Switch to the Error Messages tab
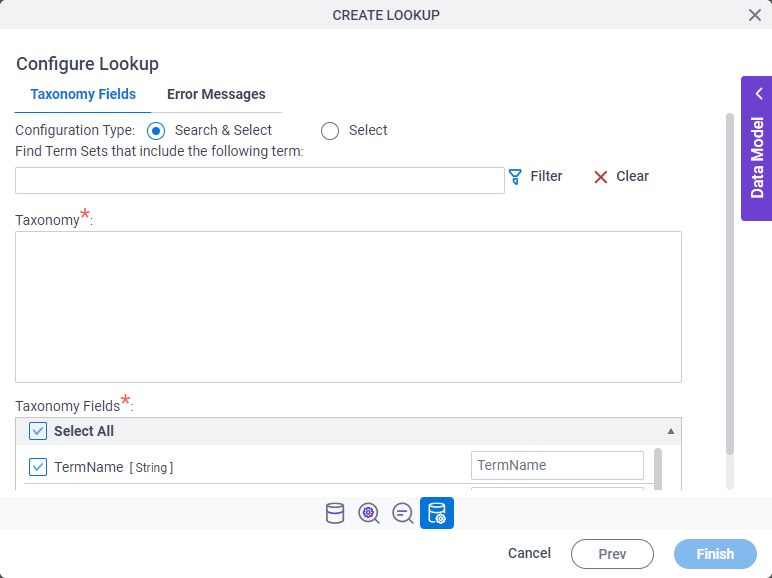 [x=216, y=94]
